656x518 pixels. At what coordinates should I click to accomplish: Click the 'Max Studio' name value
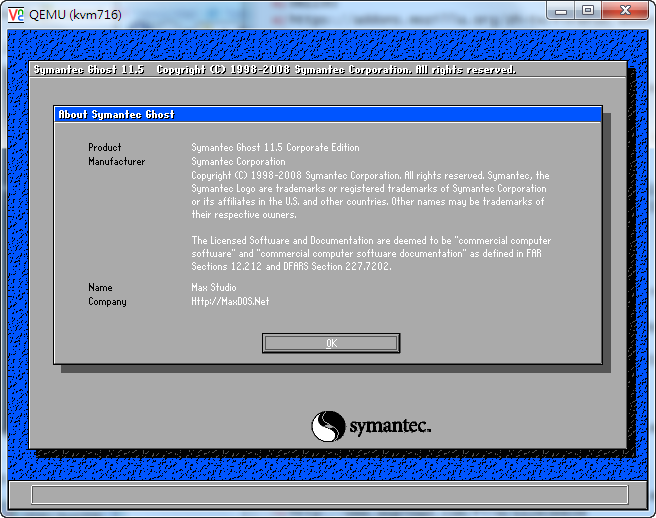pyautogui.click(x=214, y=287)
